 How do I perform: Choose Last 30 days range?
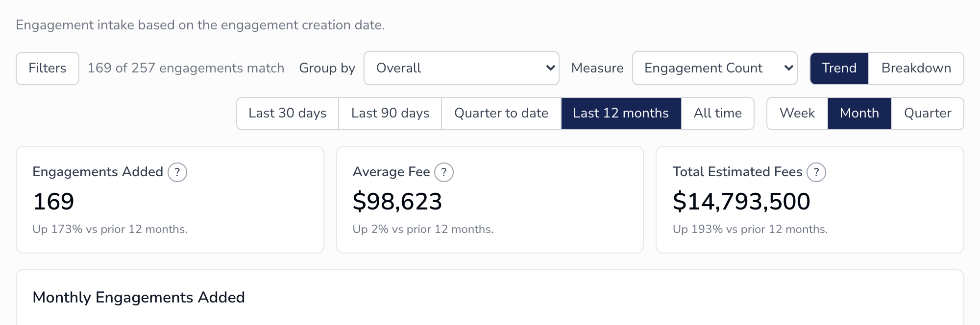[x=288, y=114]
